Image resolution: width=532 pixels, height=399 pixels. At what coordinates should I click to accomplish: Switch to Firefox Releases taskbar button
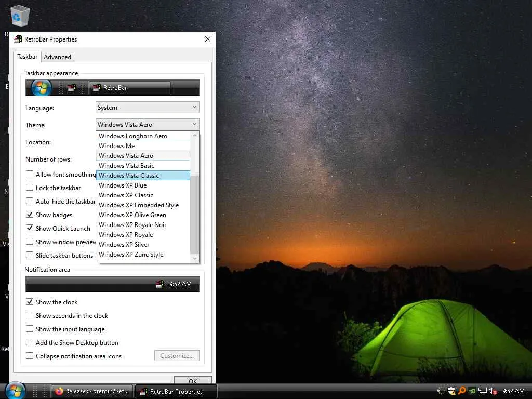[x=91, y=392]
